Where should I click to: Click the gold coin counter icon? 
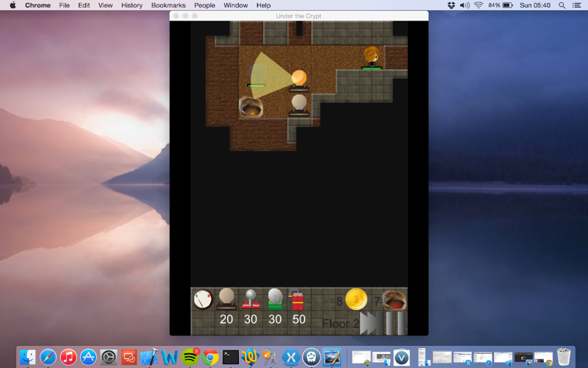(356, 300)
